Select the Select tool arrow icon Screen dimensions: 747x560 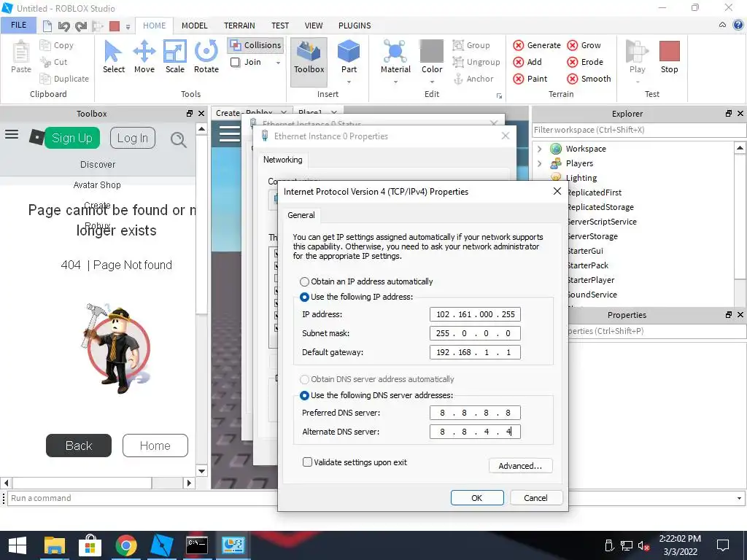coord(113,52)
